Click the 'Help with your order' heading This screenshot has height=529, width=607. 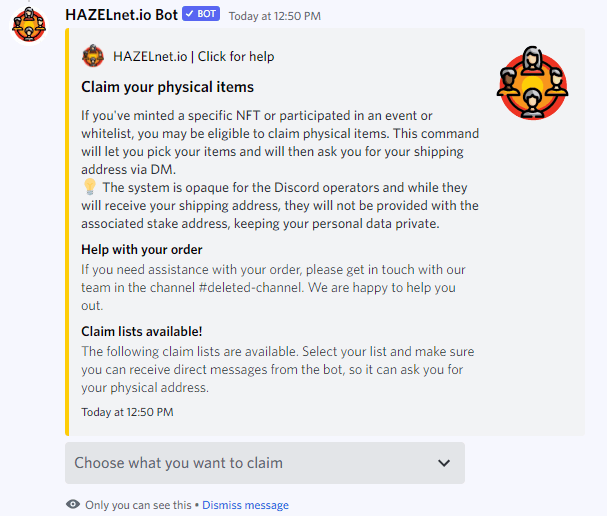[x=142, y=250]
